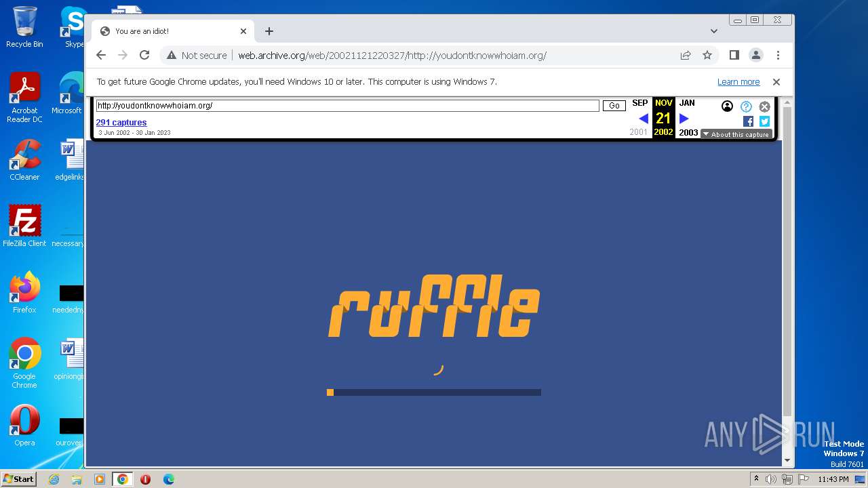Close the Wayback toolbar with X icon
Screen dimensions: 868x488
[x=764, y=106]
